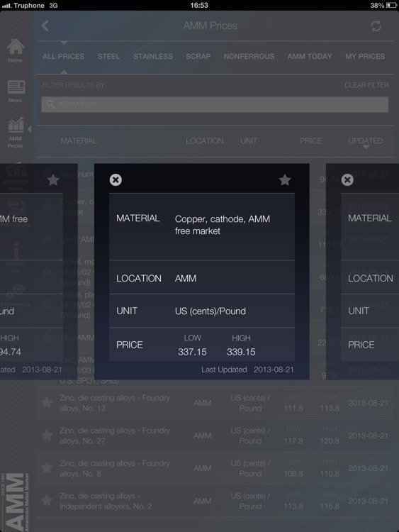Click high price 120.8 in No. 27 row
Viewport: 399px width, 532px height.
(330, 440)
